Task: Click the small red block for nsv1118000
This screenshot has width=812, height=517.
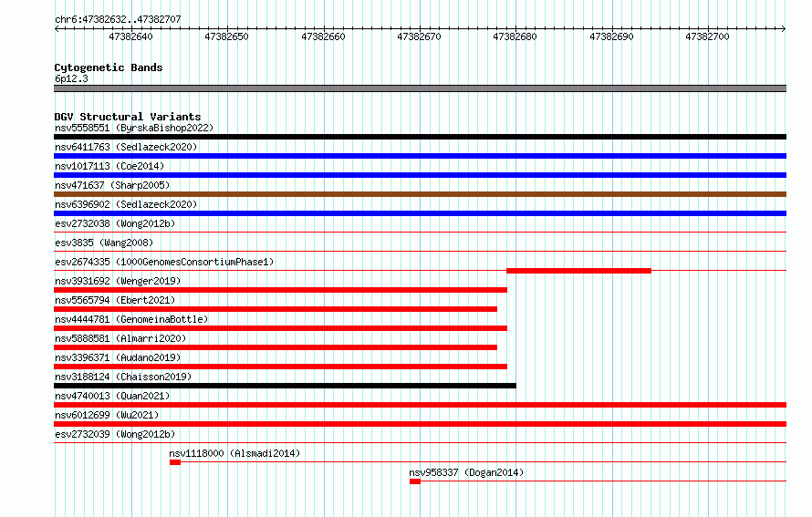Action: [175, 462]
